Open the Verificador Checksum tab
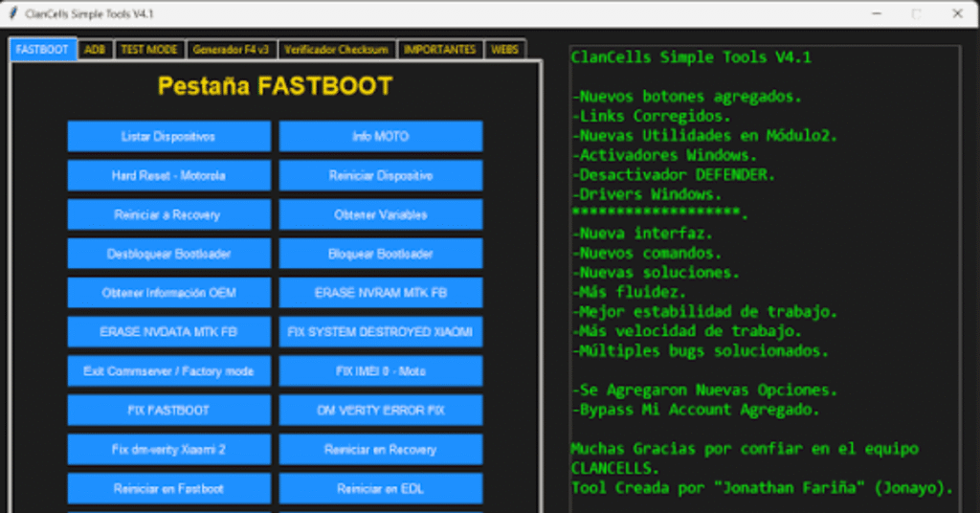The image size is (980, 513). point(336,50)
